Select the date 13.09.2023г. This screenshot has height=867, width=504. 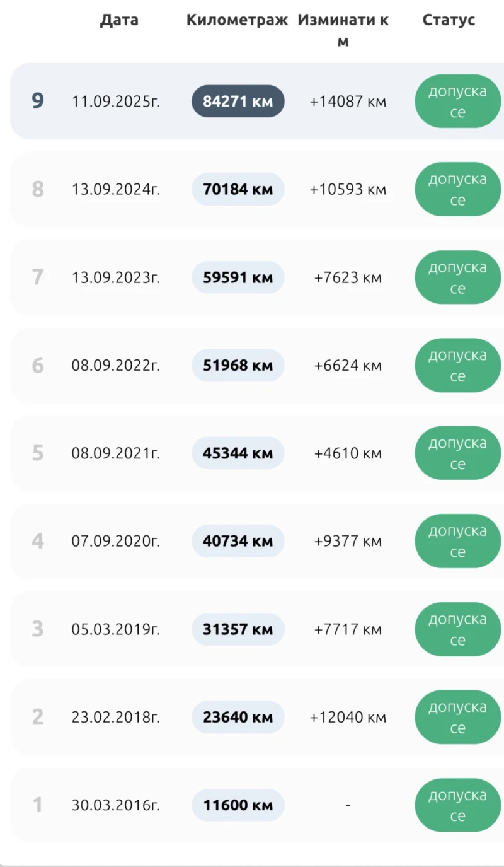tap(115, 277)
